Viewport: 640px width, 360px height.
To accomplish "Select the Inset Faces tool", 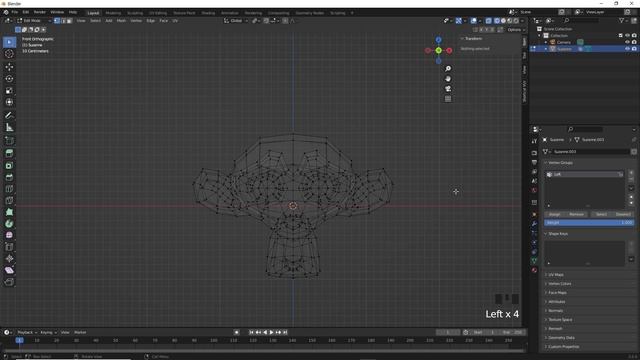I will pyautogui.click(x=9, y=165).
